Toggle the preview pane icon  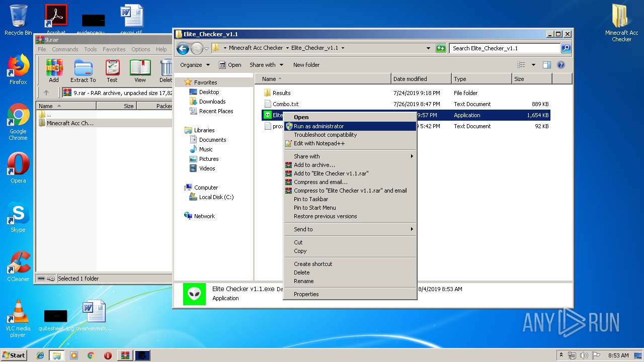[x=547, y=65]
